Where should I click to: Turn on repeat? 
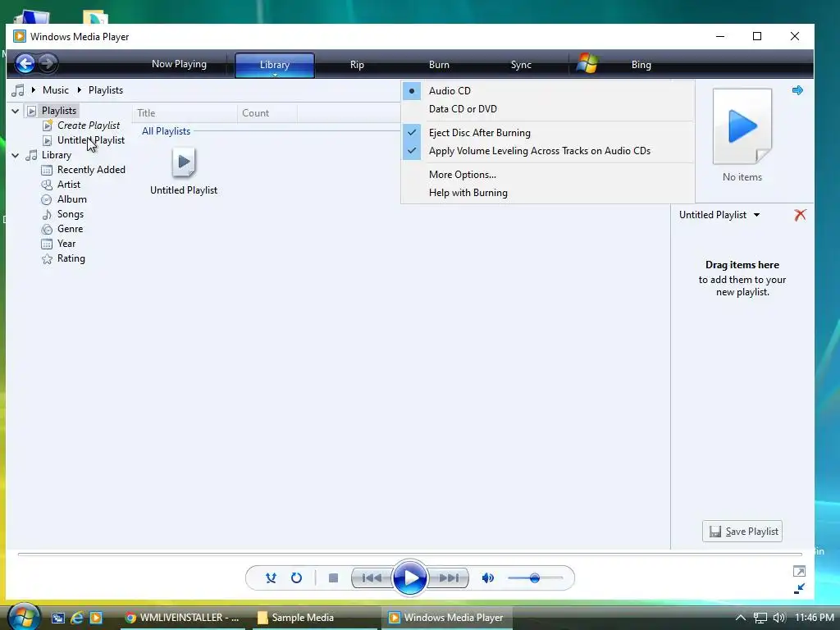(x=296, y=578)
